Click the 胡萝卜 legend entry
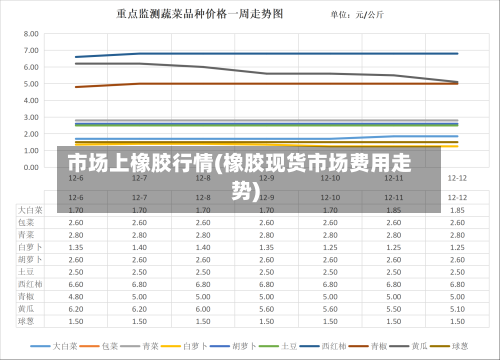The width and height of the screenshot is (500, 360). click(x=233, y=346)
